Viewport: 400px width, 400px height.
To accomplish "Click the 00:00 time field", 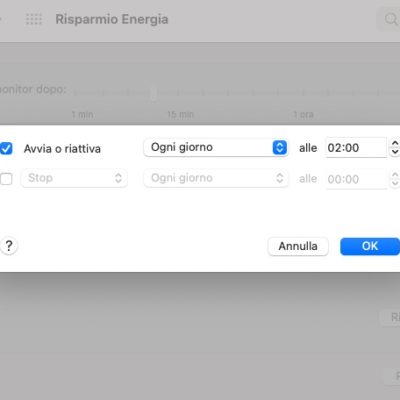I will point(356,179).
